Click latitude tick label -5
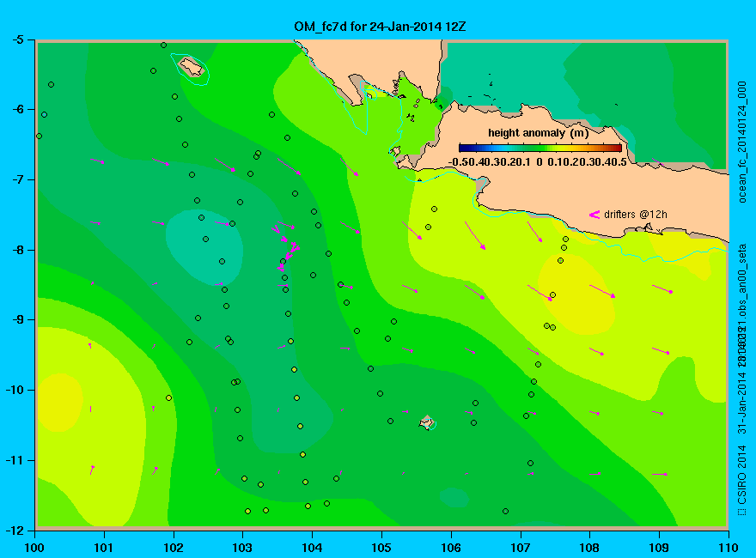 coord(16,39)
